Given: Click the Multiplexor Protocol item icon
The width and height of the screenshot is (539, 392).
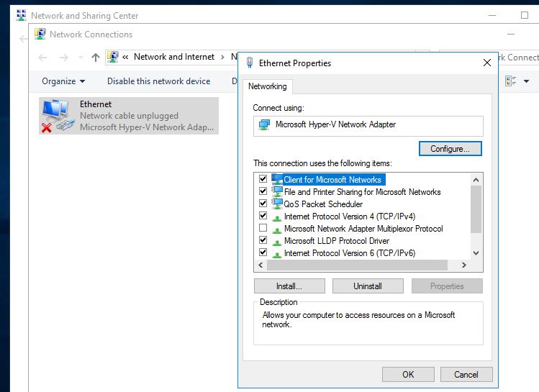Looking at the screenshot, I should (277, 230).
